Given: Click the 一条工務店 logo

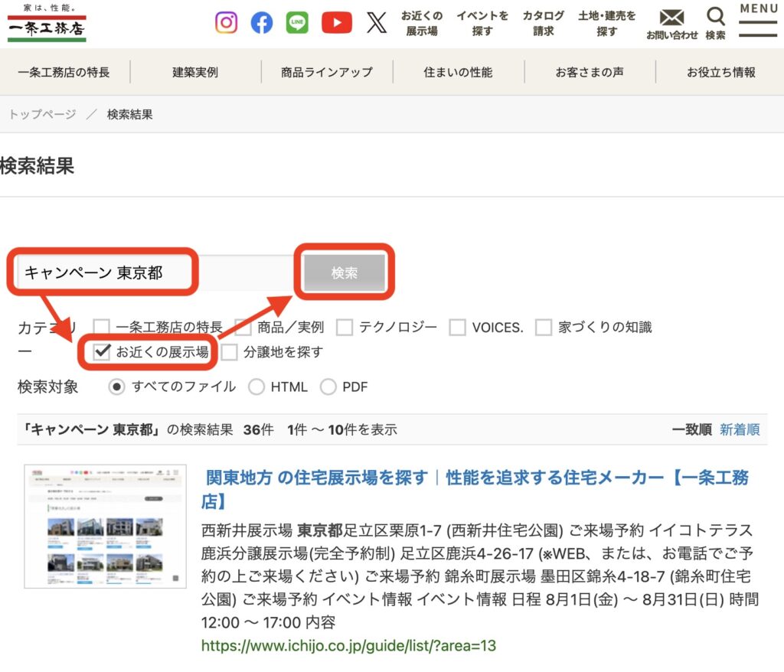Looking at the screenshot, I should (47, 24).
